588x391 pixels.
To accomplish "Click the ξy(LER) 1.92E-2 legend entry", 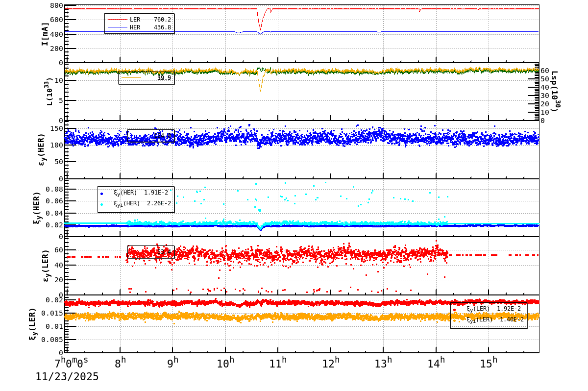I will point(488,309).
